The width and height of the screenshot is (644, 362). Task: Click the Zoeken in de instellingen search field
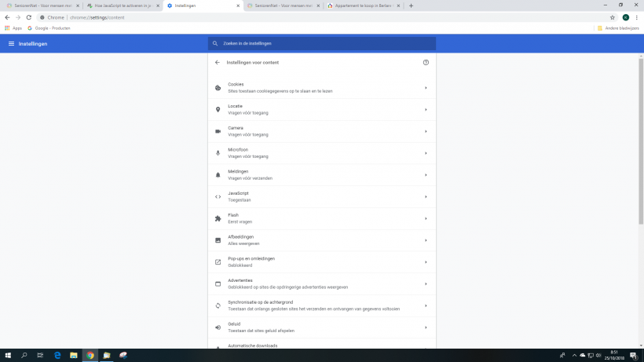pos(322,44)
